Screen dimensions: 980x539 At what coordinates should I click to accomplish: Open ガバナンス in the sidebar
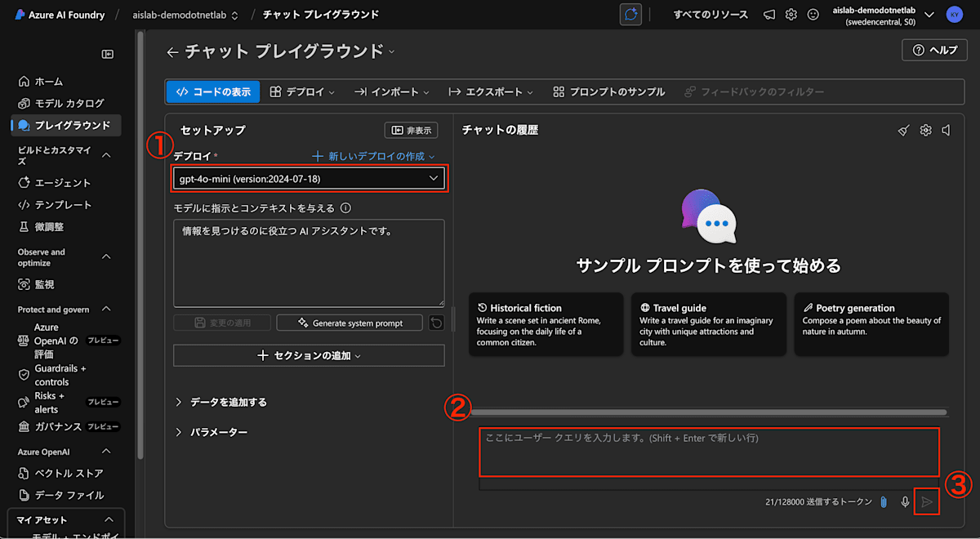click(x=69, y=427)
